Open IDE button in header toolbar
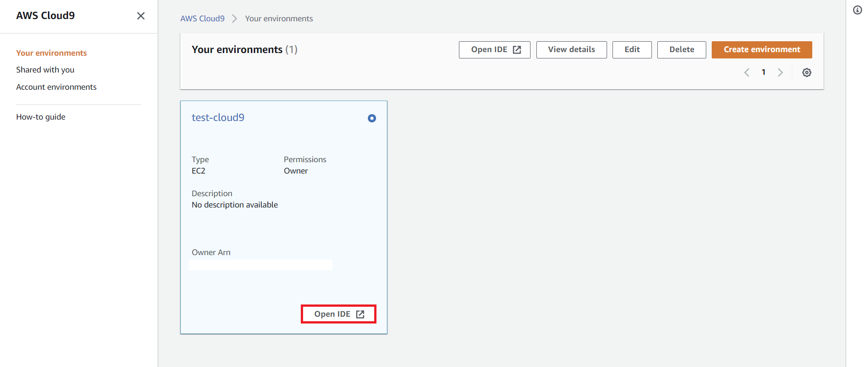The image size is (868, 367). pos(495,50)
